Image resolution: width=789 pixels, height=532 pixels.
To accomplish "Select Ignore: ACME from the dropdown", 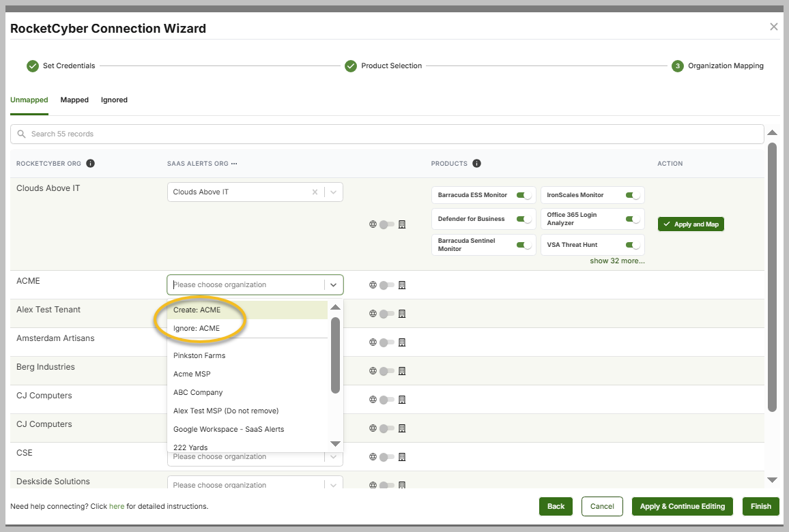I will [x=247, y=328].
